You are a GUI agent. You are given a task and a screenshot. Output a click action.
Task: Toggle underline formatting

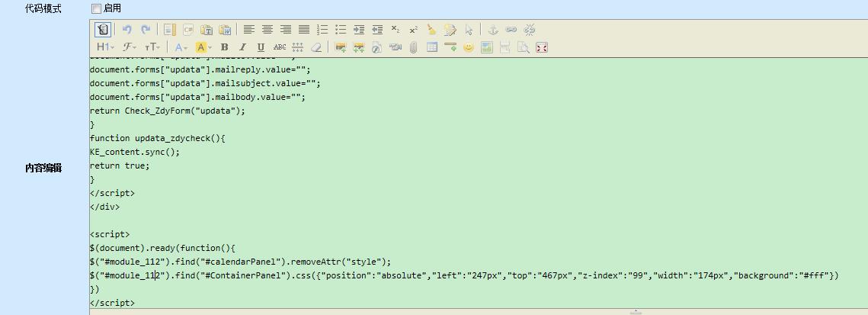pyautogui.click(x=261, y=47)
